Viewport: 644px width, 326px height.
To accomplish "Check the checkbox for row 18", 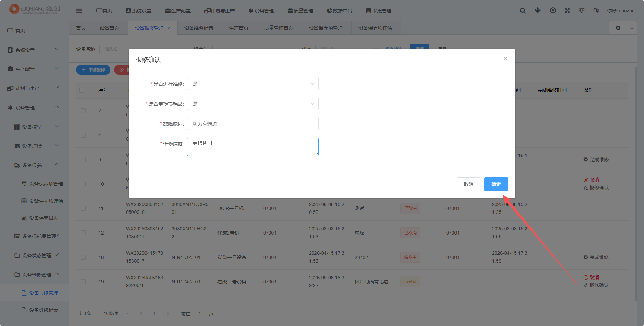I will click(83, 257).
